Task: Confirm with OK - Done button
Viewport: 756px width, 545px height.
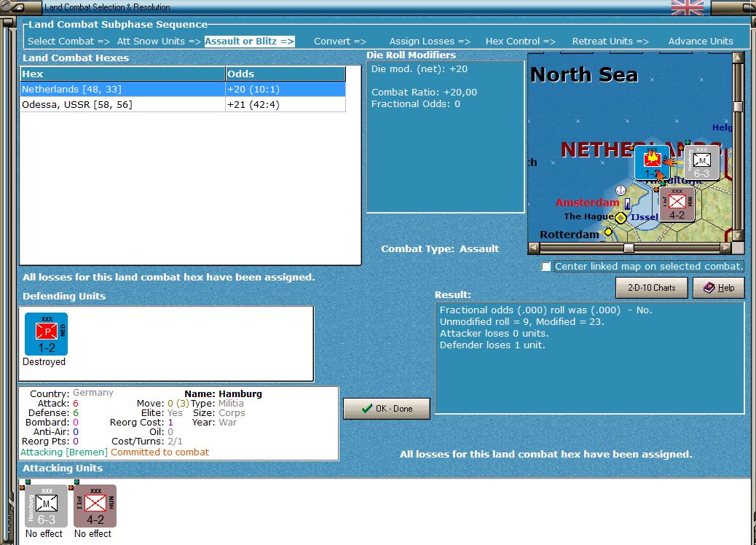Action: 387,409
